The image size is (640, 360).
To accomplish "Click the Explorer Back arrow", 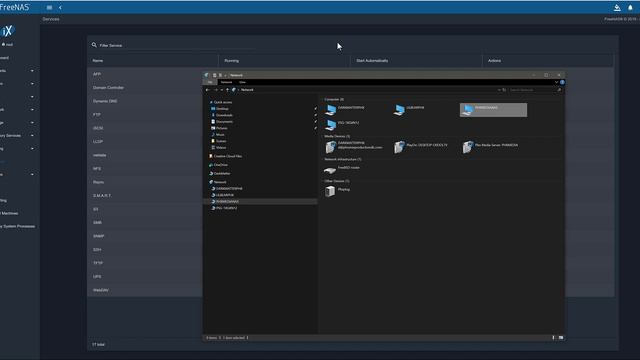I will (x=208, y=90).
